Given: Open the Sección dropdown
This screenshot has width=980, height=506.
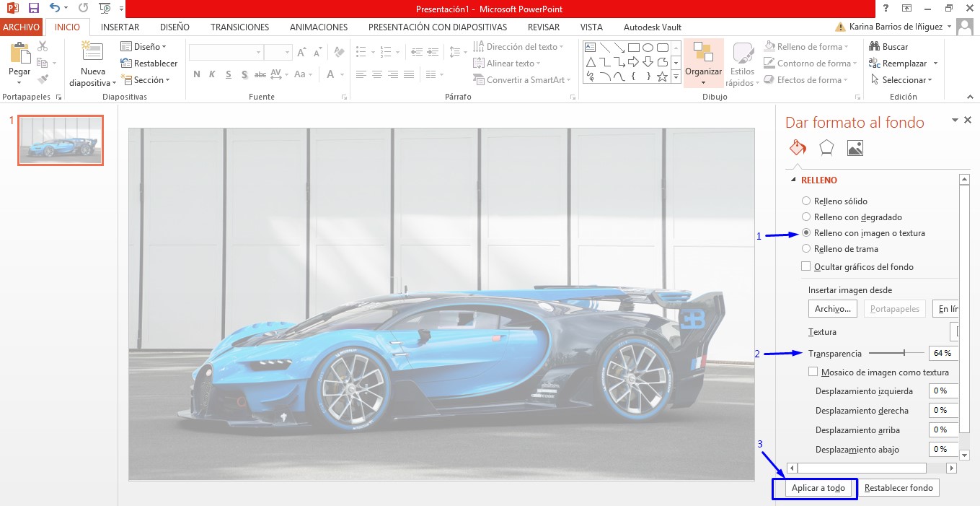Looking at the screenshot, I should pyautogui.click(x=146, y=80).
